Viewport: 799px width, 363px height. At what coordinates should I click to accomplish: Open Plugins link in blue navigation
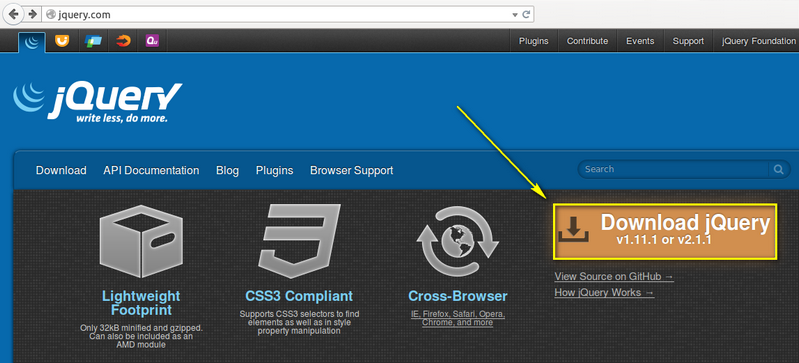(x=274, y=170)
